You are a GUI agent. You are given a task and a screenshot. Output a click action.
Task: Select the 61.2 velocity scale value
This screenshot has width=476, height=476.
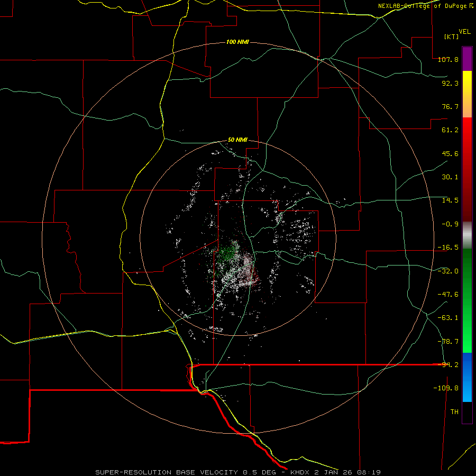click(x=450, y=130)
